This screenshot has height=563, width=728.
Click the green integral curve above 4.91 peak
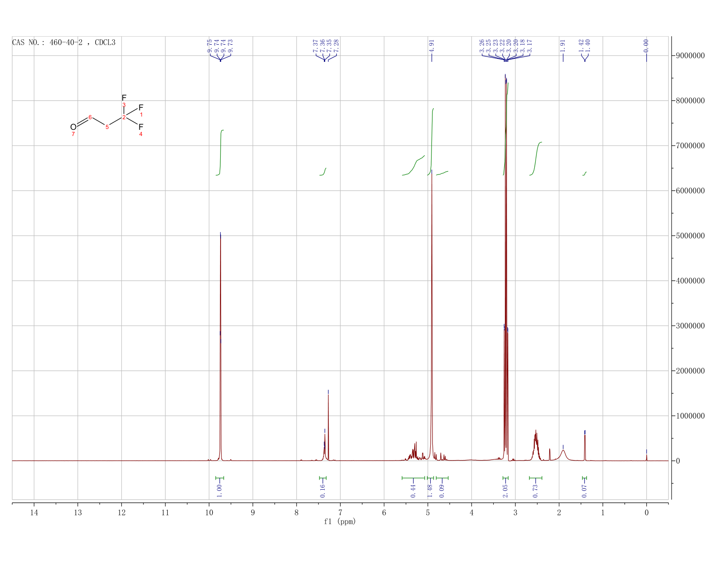pyautogui.click(x=431, y=141)
